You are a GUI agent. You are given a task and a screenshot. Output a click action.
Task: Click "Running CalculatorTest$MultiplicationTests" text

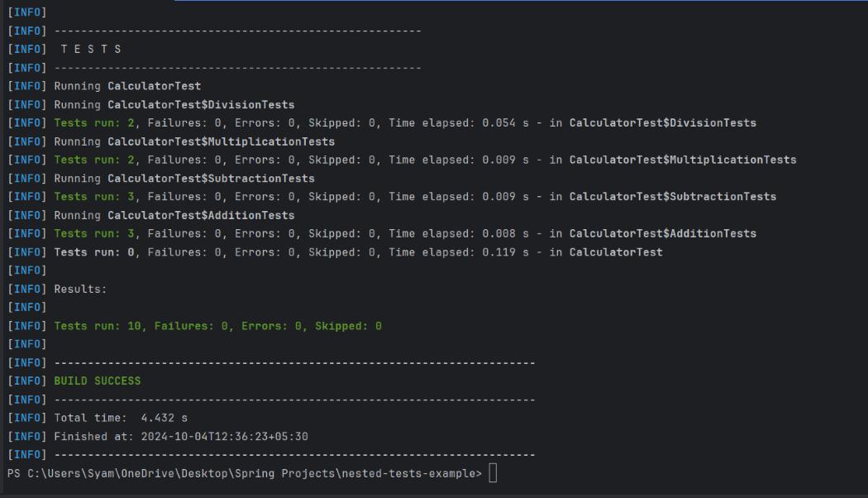(x=194, y=141)
